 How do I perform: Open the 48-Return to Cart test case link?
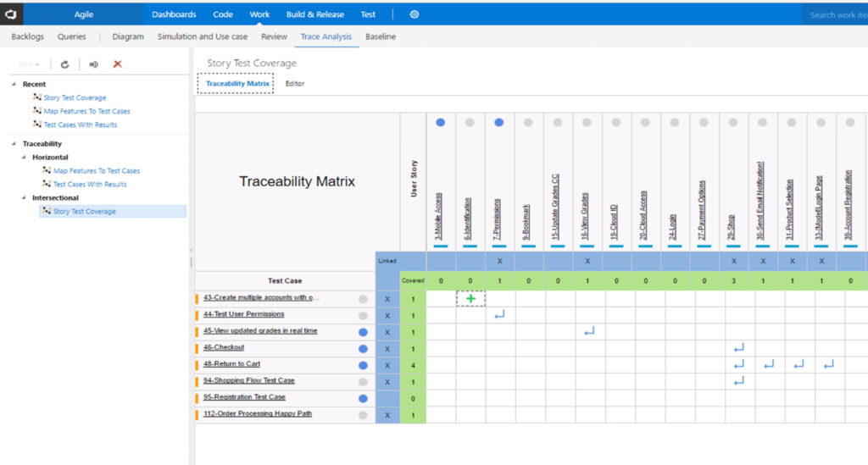231,364
